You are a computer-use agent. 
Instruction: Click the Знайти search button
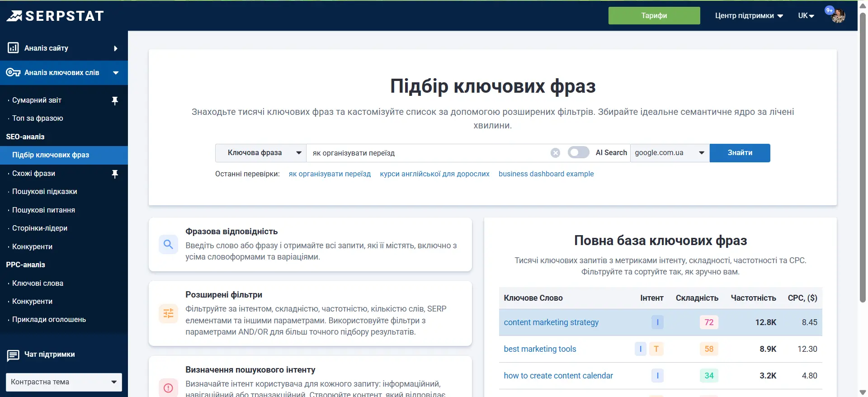[x=740, y=153]
